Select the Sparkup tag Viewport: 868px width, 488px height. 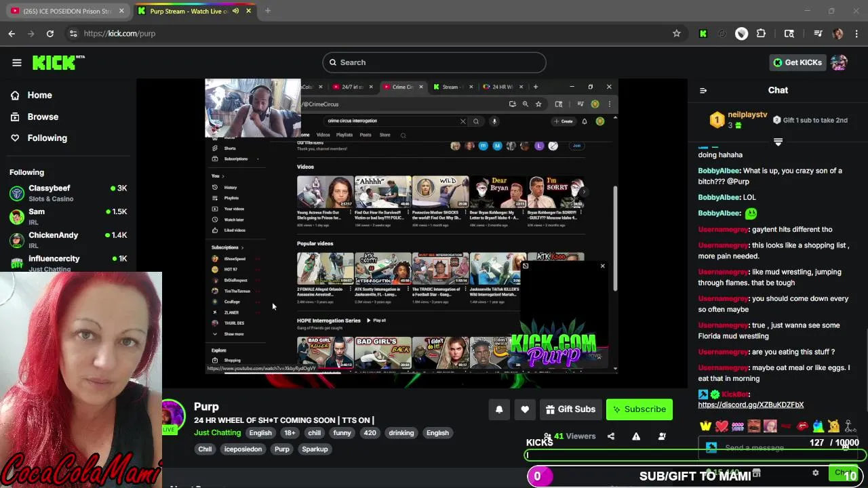click(315, 449)
